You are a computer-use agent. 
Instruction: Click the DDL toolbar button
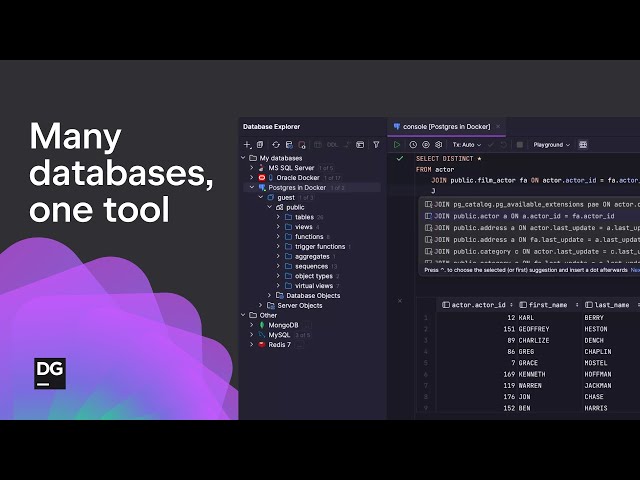coord(333,145)
